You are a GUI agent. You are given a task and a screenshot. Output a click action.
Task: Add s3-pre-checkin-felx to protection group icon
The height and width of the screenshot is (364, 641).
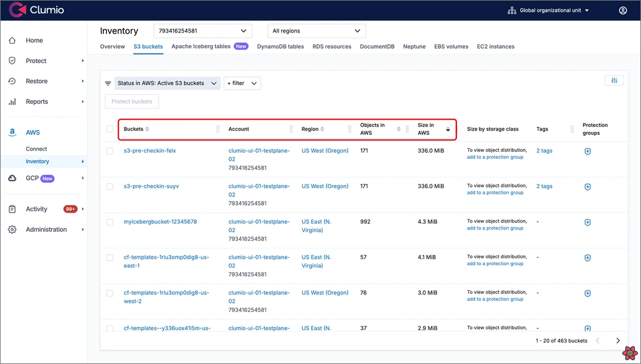(x=587, y=151)
